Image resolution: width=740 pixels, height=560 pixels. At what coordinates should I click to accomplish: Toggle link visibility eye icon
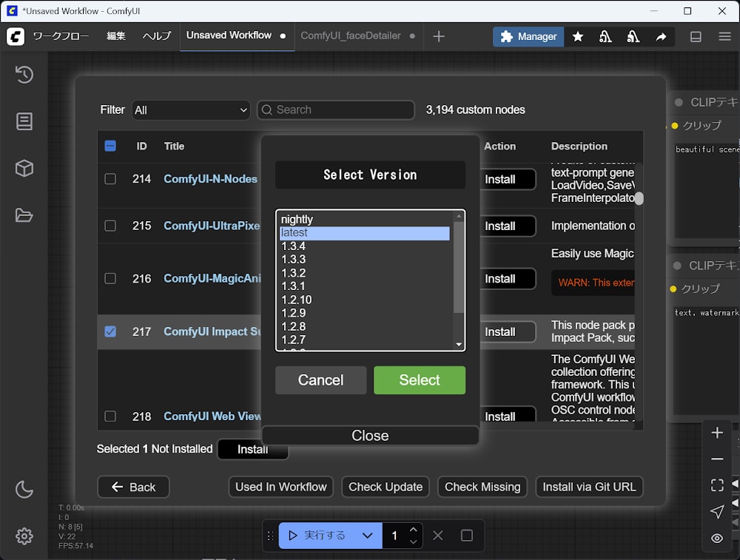tap(717, 538)
